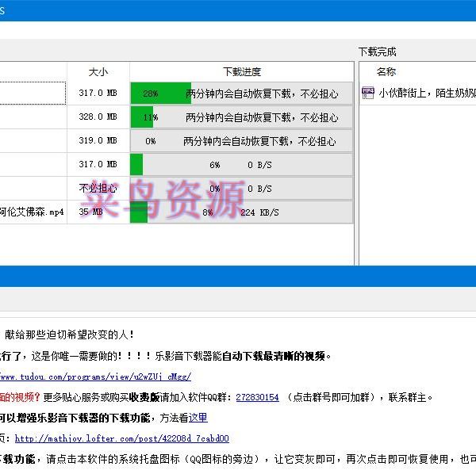The width and height of the screenshot is (476, 474).
Task: Click the 6% progress bar
Action: click(x=241, y=165)
